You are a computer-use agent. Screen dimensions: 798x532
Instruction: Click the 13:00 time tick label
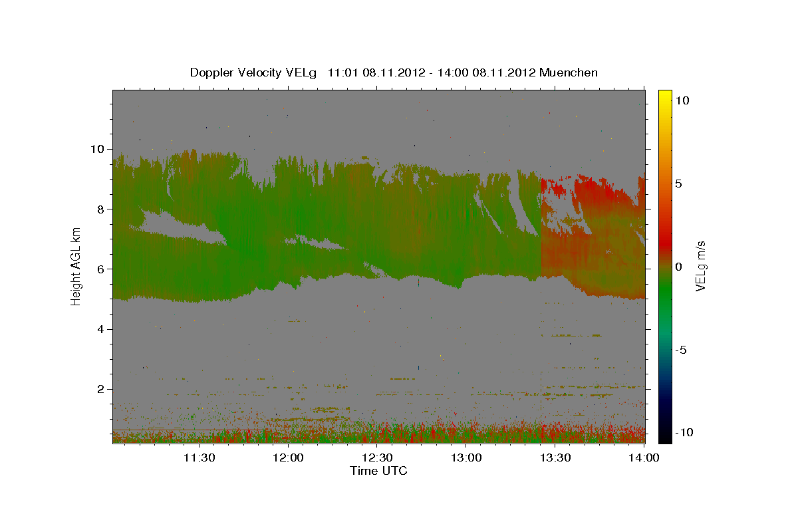tap(467, 458)
